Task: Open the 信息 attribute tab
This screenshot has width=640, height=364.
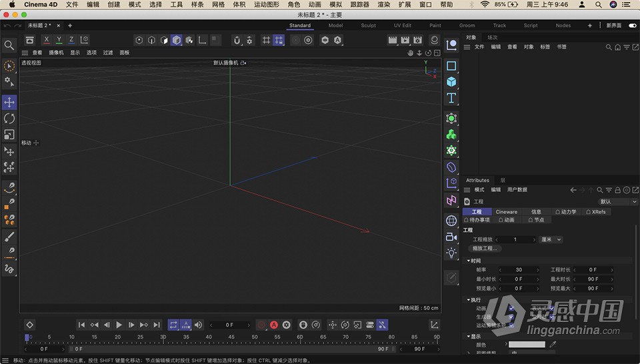Action: [536, 212]
